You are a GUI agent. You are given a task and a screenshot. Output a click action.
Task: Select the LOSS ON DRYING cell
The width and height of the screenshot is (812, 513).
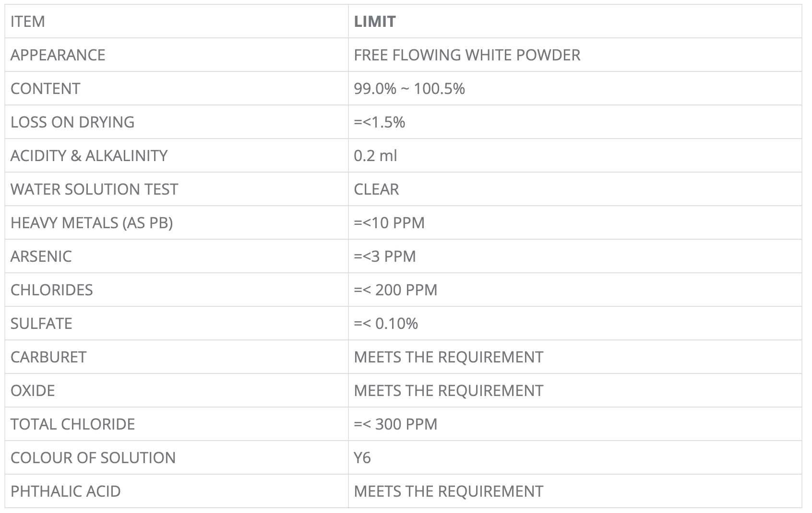(72, 122)
